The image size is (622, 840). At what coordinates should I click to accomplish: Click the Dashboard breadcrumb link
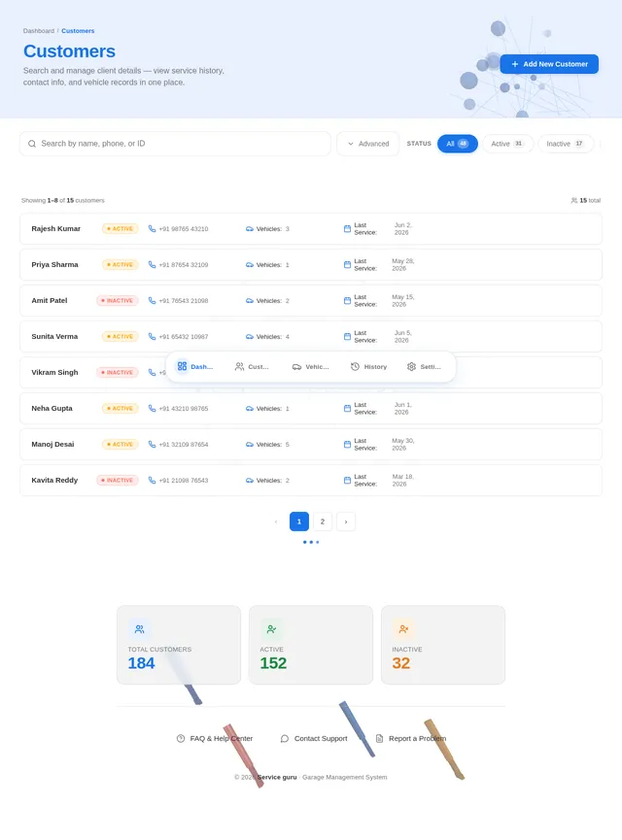39,31
